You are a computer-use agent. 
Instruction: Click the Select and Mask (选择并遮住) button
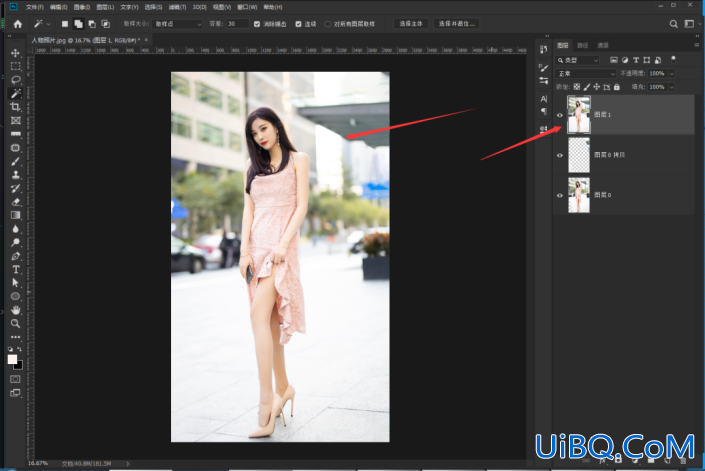point(456,24)
